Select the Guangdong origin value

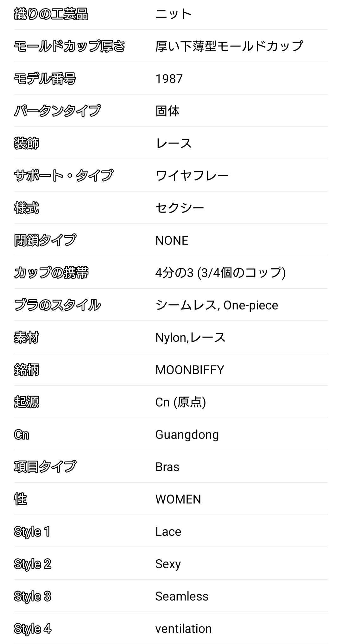click(x=187, y=434)
